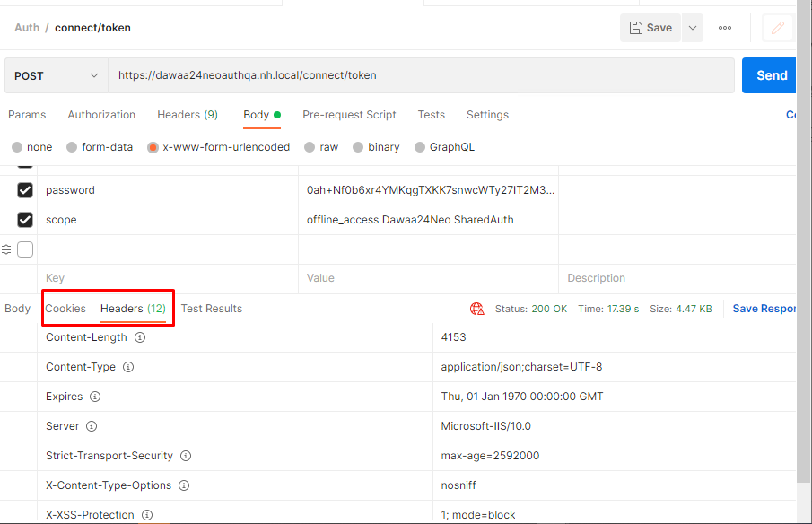Click the info icon beside Content-Length
The image size is (812, 524).
tap(140, 337)
